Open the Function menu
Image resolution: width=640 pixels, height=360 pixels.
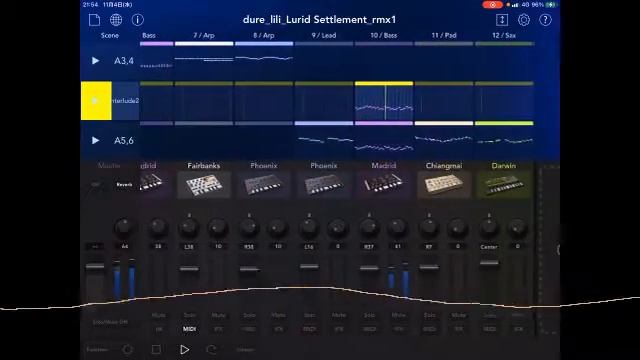pyautogui.click(x=97, y=349)
